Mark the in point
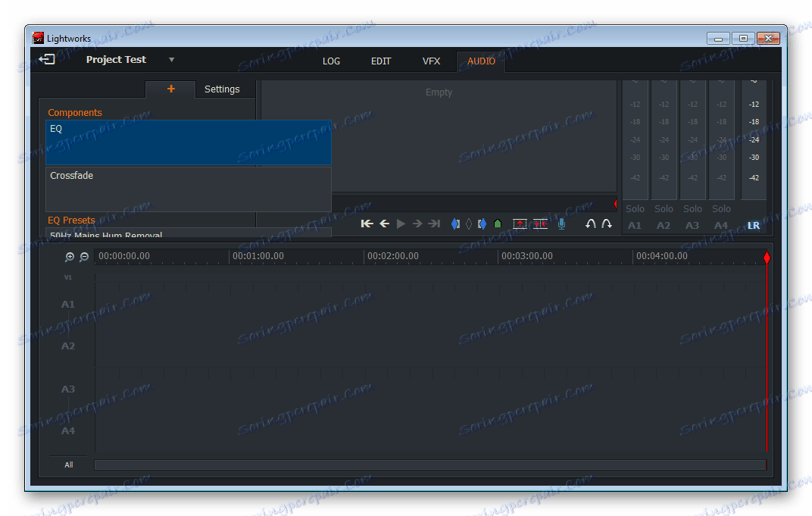Screen dimensions: 812x516 point(455,224)
